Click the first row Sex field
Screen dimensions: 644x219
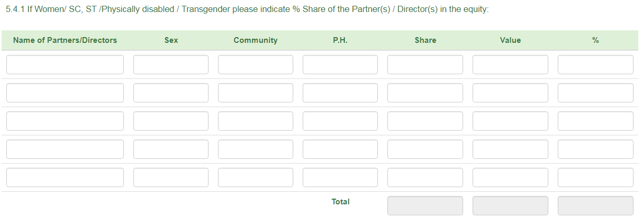pyautogui.click(x=171, y=65)
